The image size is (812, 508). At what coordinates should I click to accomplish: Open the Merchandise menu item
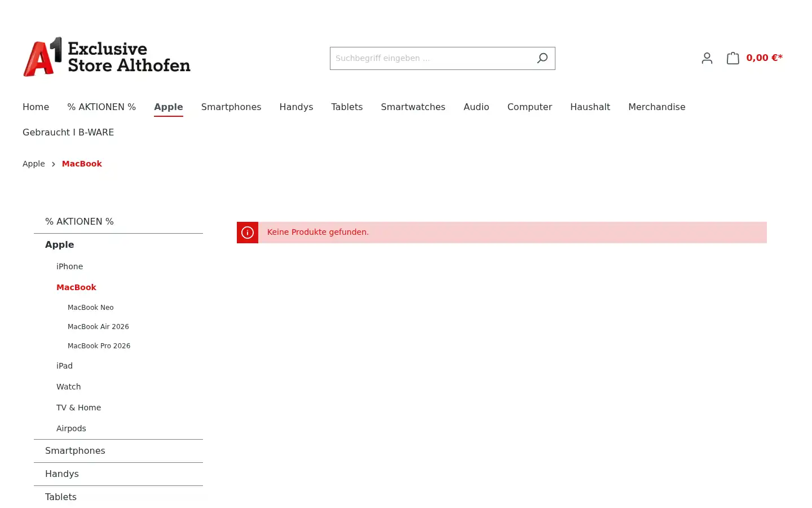pyautogui.click(x=657, y=107)
